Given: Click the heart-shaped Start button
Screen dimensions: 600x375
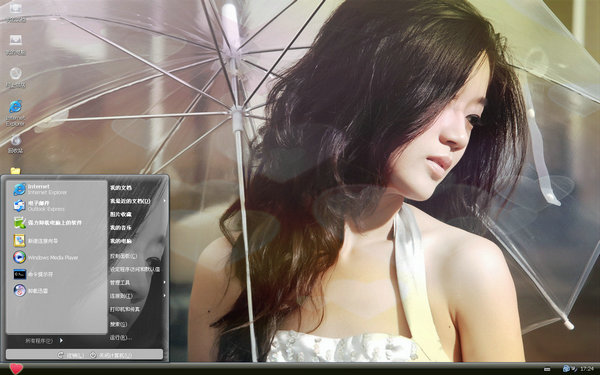Looking at the screenshot, I should coord(16,369).
